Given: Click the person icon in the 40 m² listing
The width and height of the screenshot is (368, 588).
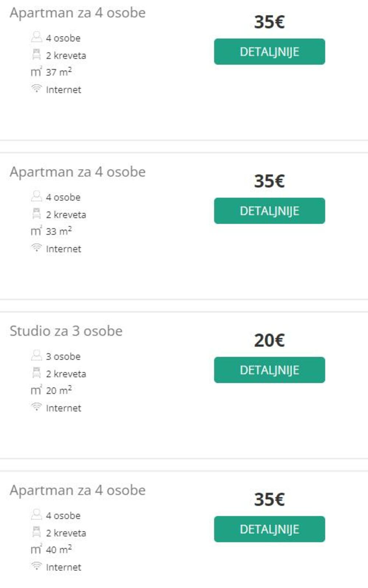Looking at the screenshot, I should pyautogui.click(x=36, y=515).
